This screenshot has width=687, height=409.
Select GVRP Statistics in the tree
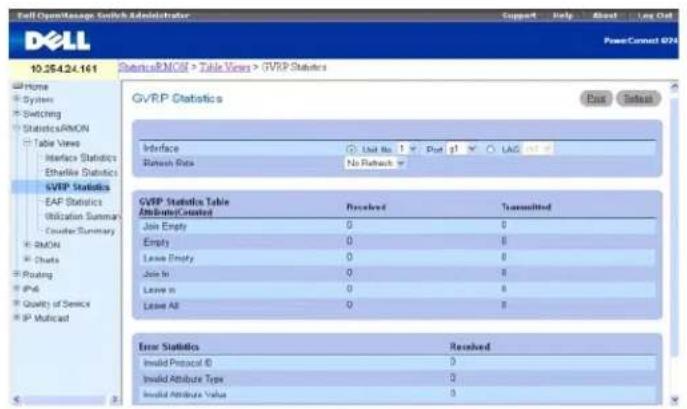tap(78, 187)
